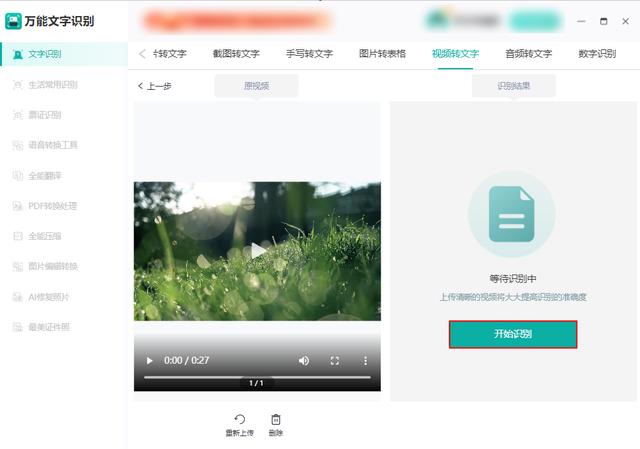Screen dimensions: 640x449
Task: Click the 万能文字识别 app logo
Action: pyautogui.click(x=13, y=21)
